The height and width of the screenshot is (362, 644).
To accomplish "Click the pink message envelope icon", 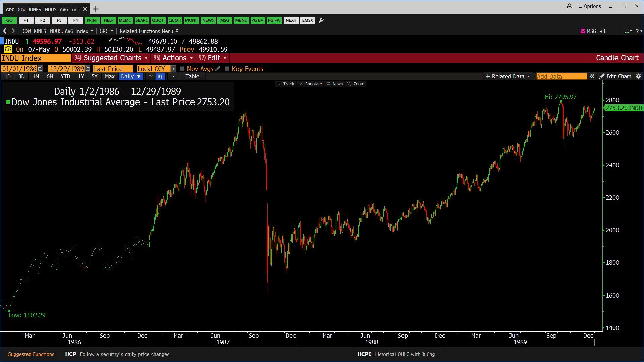I will [583, 31].
